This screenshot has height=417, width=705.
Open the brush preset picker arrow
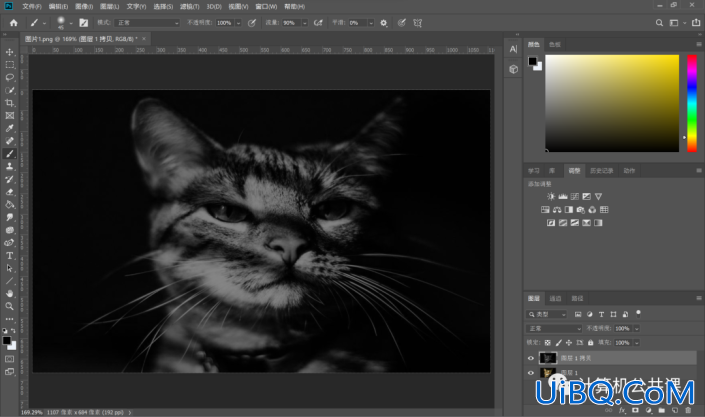(71, 23)
